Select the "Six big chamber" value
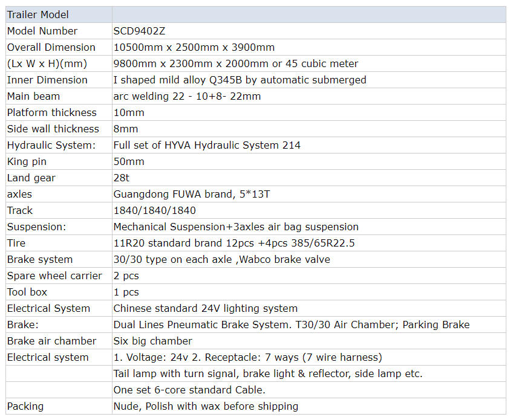The image size is (513, 420). click(152, 341)
